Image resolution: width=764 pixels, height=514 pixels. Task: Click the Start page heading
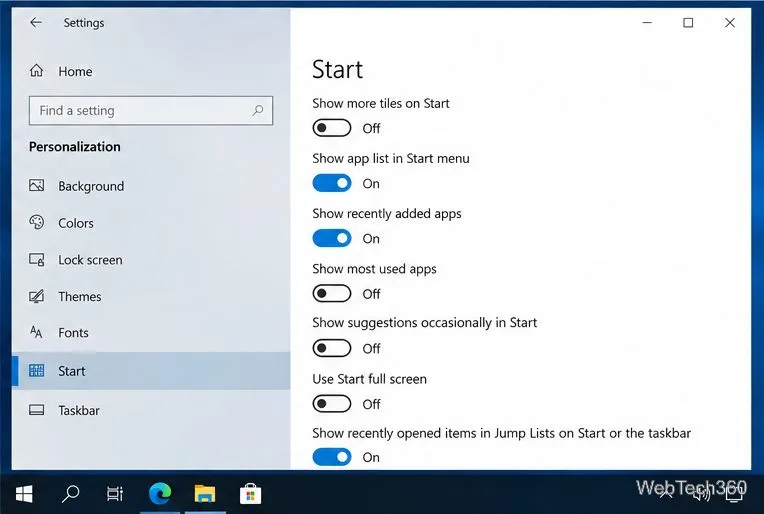(x=337, y=69)
